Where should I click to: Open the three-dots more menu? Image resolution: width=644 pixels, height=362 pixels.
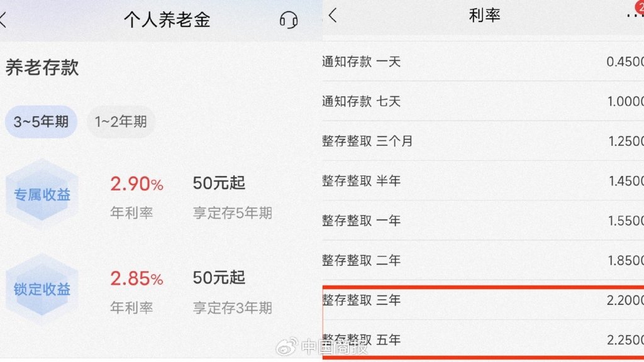pyautogui.click(x=635, y=16)
